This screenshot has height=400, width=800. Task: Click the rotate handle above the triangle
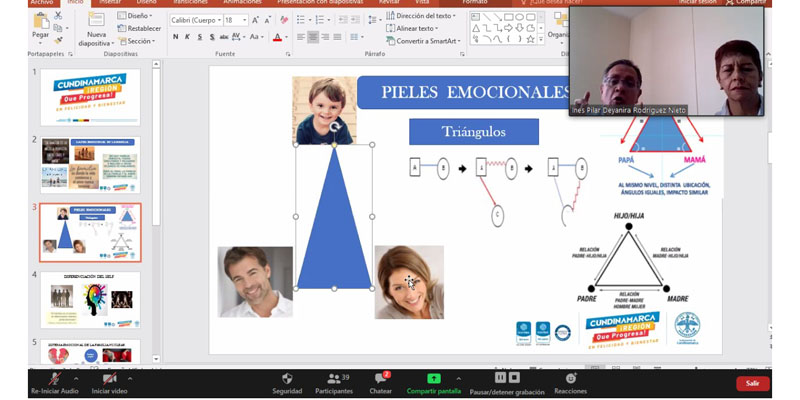point(334,128)
